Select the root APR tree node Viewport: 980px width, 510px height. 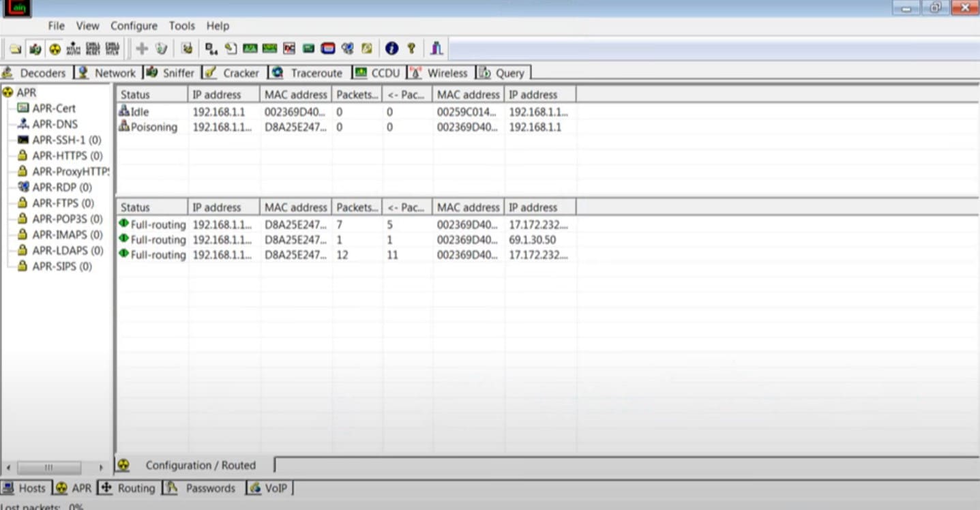coord(26,93)
